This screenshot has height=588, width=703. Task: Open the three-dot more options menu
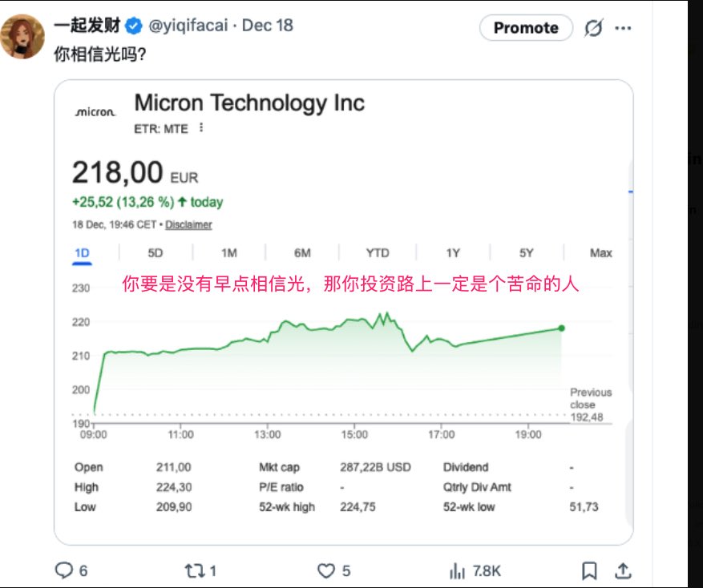tap(623, 28)
